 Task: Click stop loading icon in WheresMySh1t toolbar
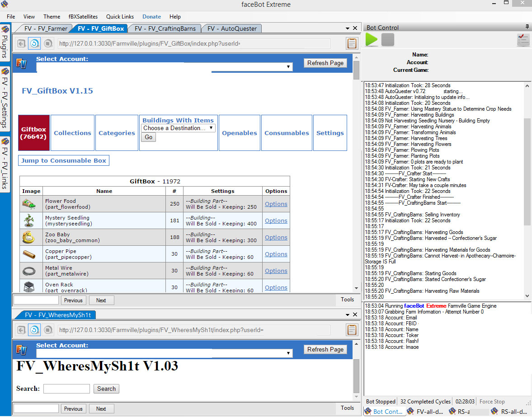click(48, 330)
